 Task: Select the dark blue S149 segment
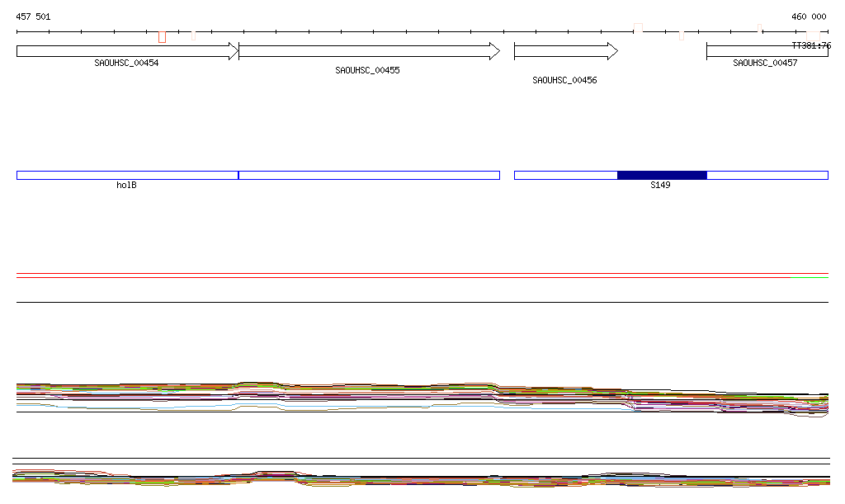[662, 175]
